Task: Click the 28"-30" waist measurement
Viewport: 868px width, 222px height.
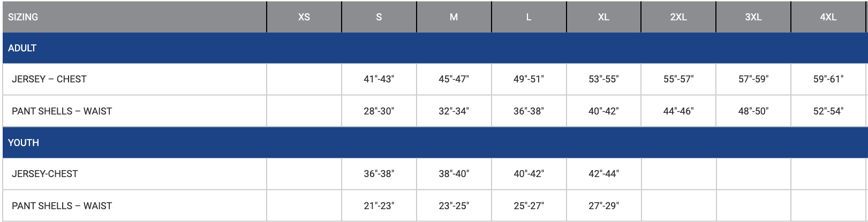Action: (379, 111)
